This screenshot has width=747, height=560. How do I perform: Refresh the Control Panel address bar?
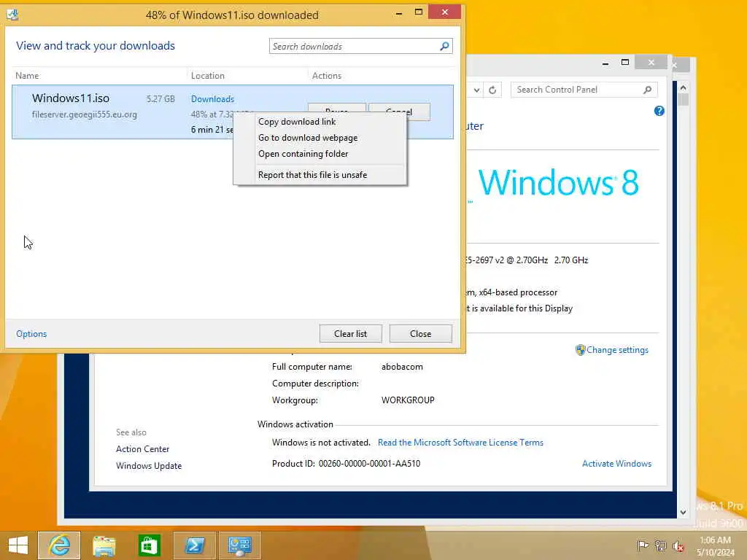492,90
